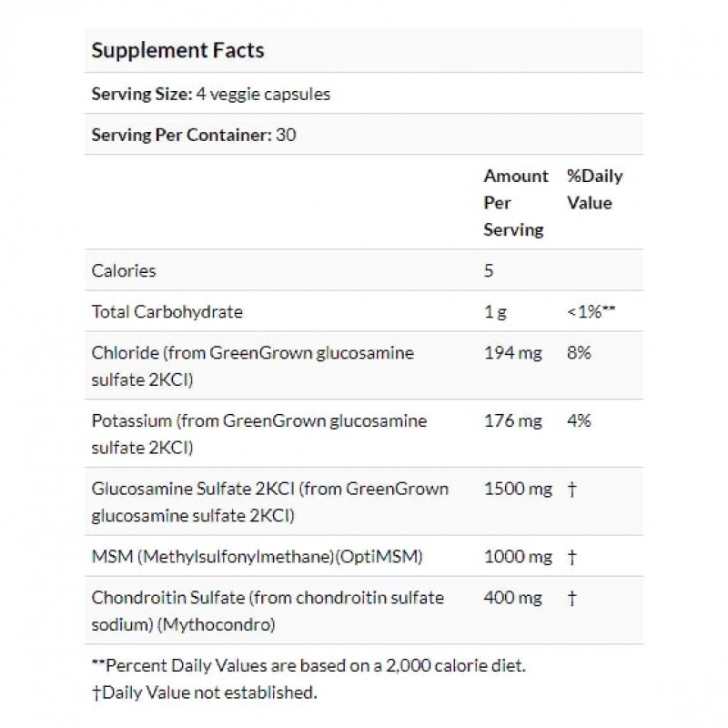Click the 1500 mg glucosamine amount
Image resolution: width=728 pixels, height=728 pixels.
[518, 489]
